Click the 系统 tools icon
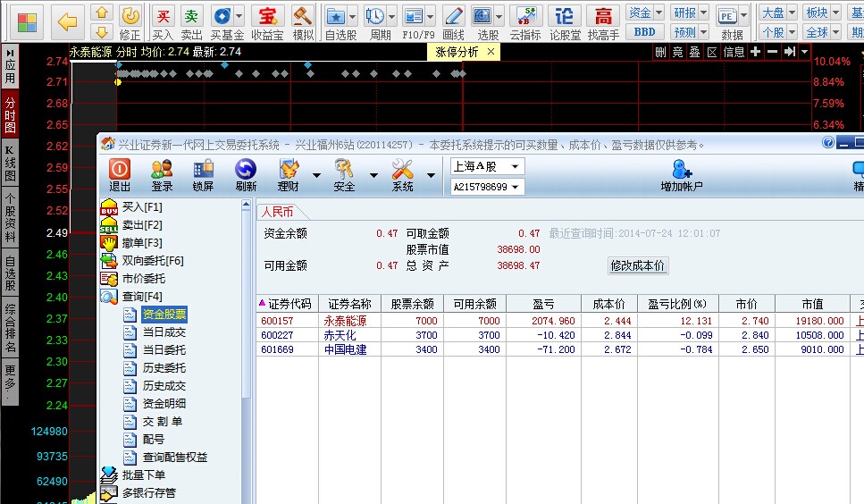Viewport: 864px width, 504px height. [402, 175]
